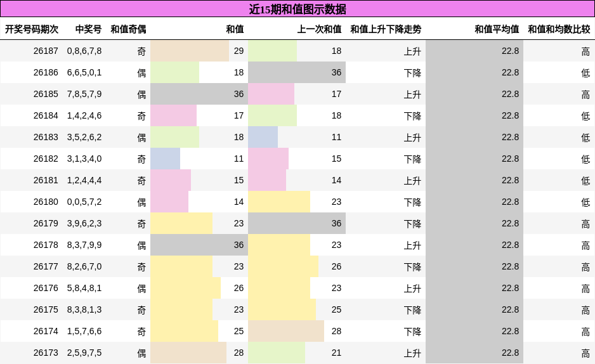Click sum value 28 in row 26173

tap(239, 353)
